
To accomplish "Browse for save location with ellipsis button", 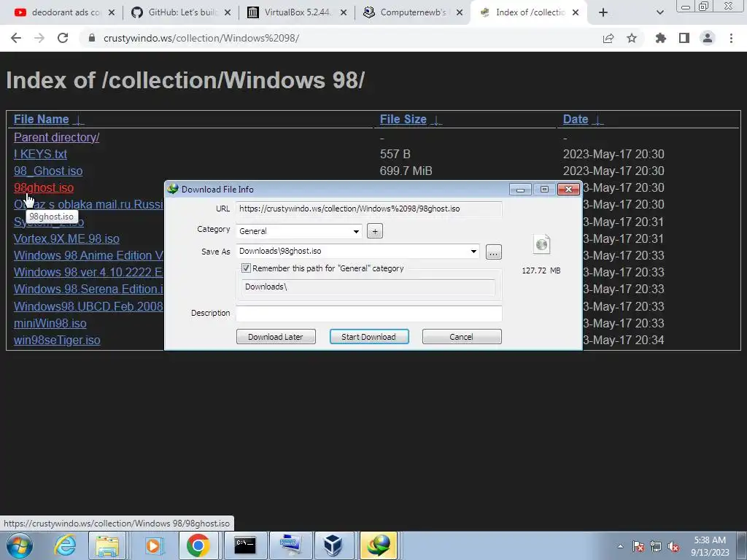I will (x=494, y=252).
